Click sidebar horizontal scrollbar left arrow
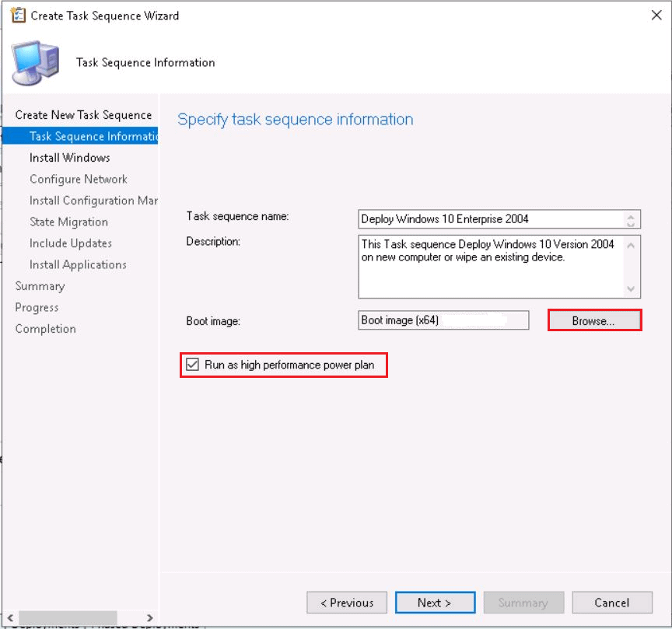The image size is (672, 629). pyautogui.click(x=10, y=617)
